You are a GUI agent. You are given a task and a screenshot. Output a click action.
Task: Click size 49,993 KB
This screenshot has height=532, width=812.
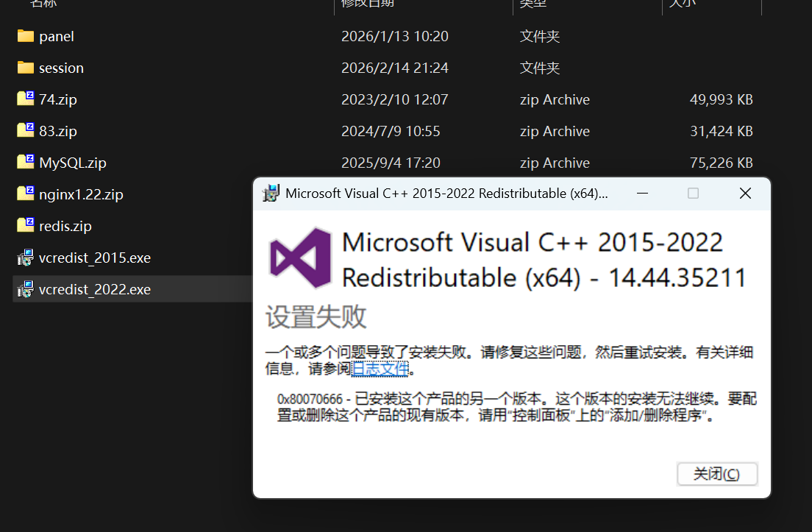722,99
